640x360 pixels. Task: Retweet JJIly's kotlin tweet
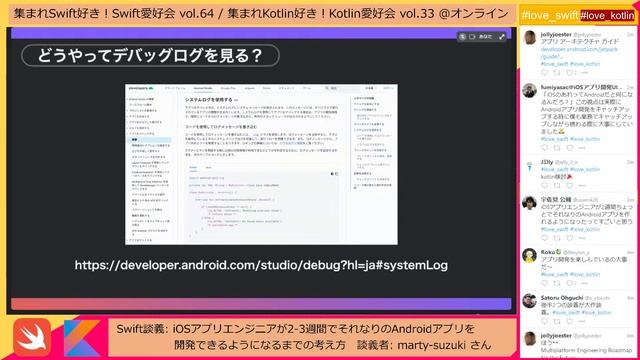pyautogui.click(x=557, y=185)
